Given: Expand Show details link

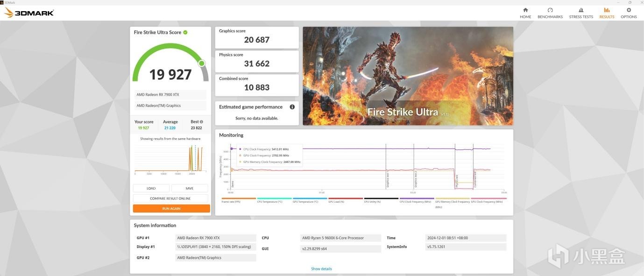Looking at the screenshot, I should (x=321, y=269).
